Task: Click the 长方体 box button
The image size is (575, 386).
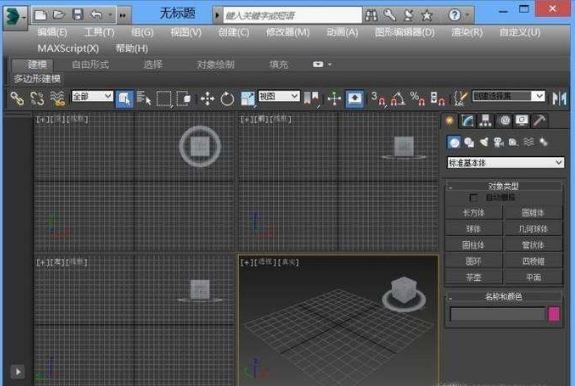Action: (473, 212)
